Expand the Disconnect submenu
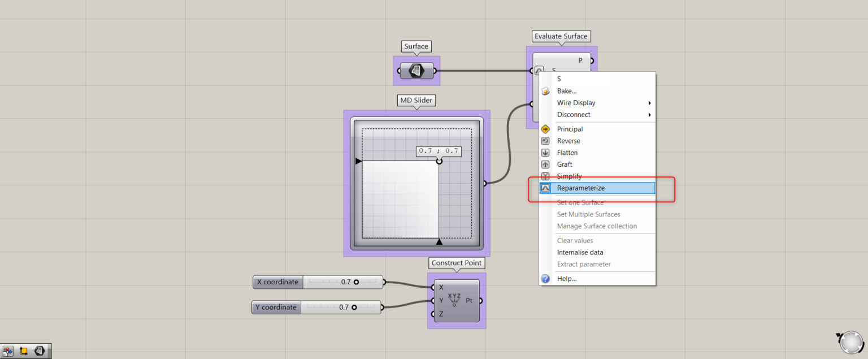This screenshot has width=868, height=359. 574,114
